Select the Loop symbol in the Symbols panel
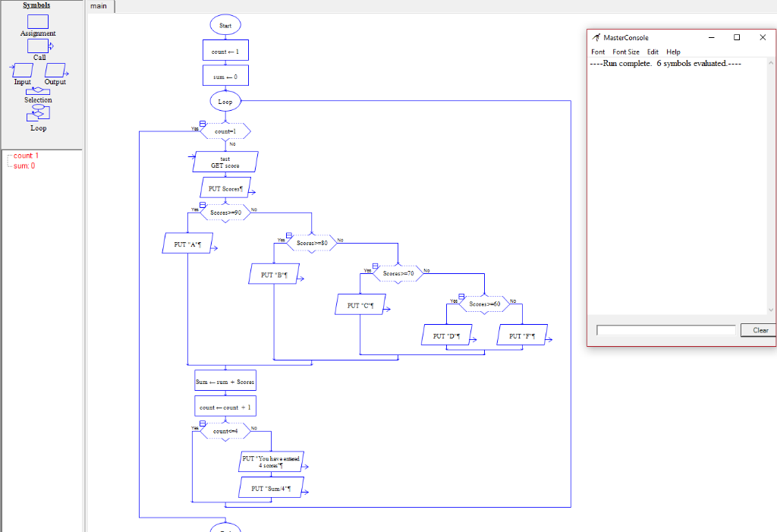Viewport: 777px width, 532px height. (38, 114)
